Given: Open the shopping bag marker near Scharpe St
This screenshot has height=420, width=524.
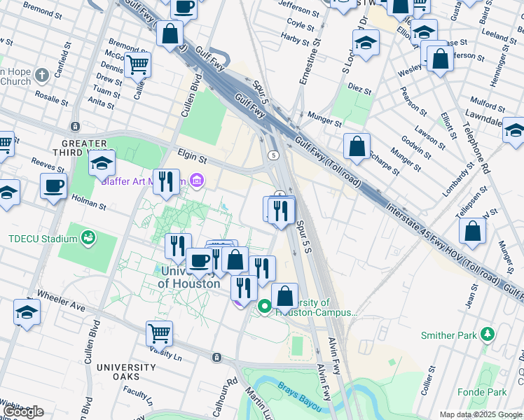Looking at the screenshot, I should pyautogui.click(x=357, y=147).
